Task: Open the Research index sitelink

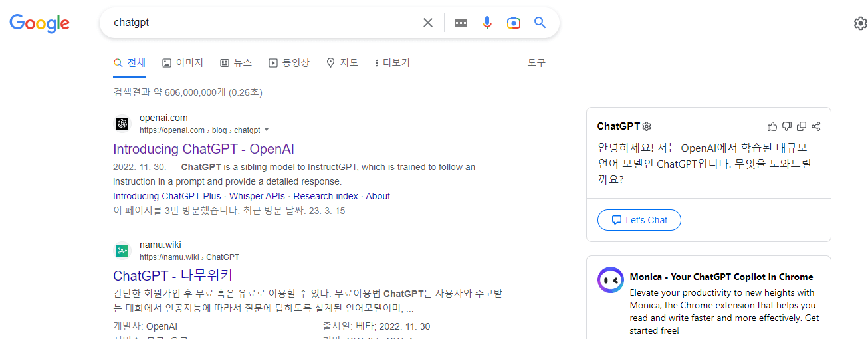Action: [326, 196]
